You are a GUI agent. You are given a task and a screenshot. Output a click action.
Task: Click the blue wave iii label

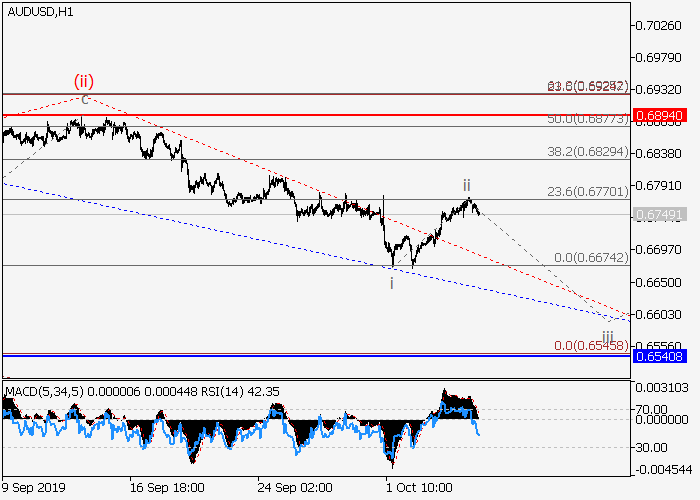click(x=607, y=335)
